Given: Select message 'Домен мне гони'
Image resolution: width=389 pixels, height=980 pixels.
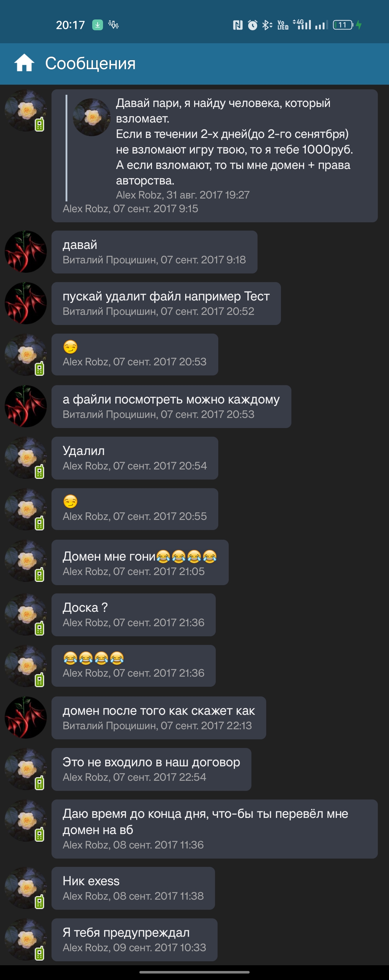Looking at the screenshot, I should tap(140, 562).
